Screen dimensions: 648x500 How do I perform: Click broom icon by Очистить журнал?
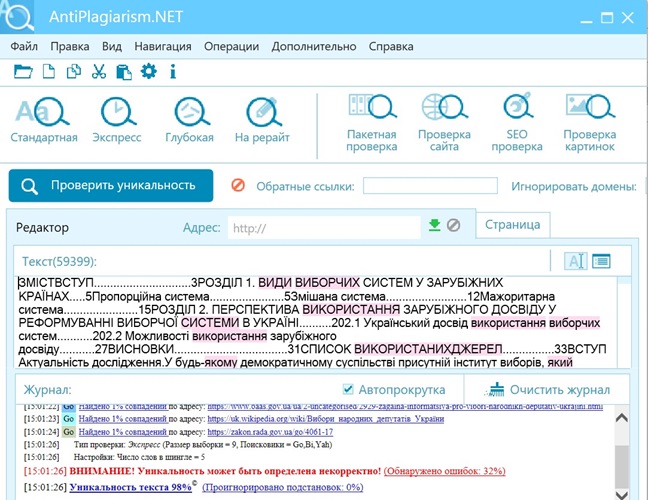tap(495, 389)
